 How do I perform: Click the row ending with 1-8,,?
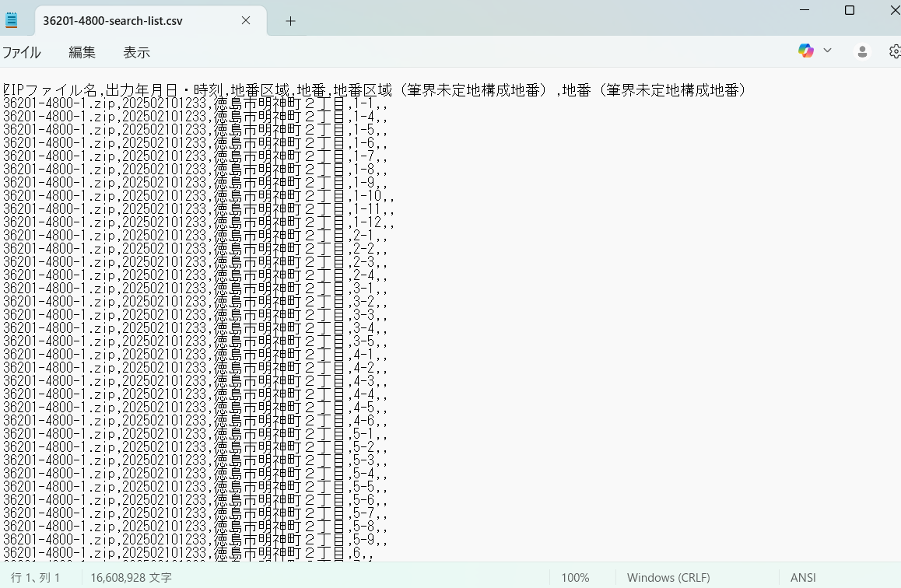(195, 170)
